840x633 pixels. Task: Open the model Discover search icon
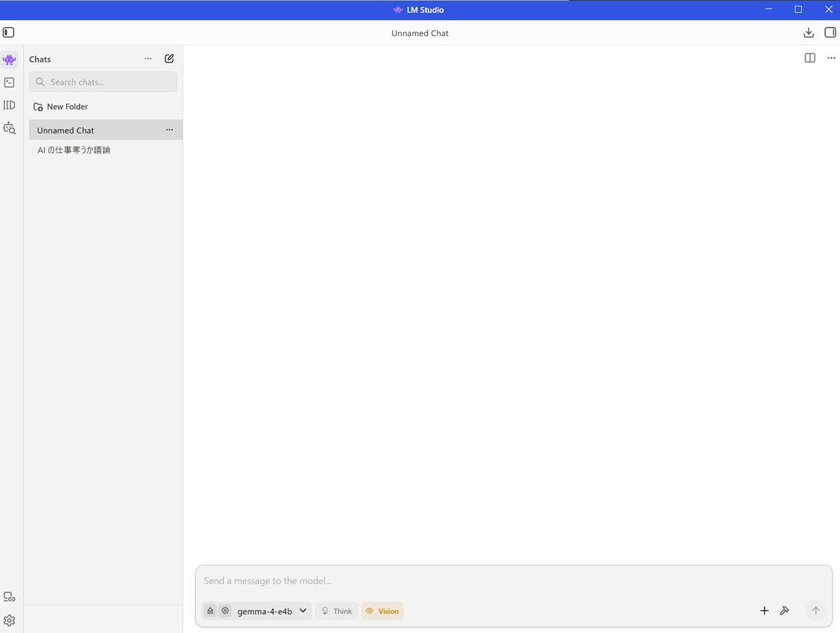pos(9,128)
